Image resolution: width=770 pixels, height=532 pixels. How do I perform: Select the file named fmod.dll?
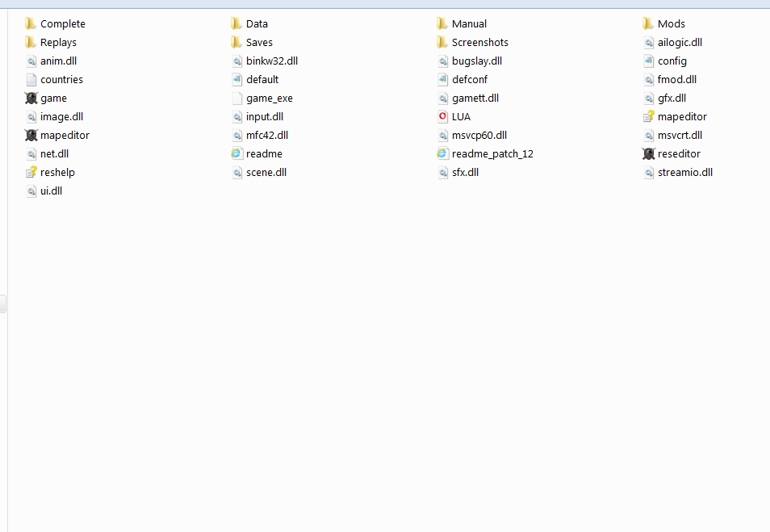click(x=670, y=80)
